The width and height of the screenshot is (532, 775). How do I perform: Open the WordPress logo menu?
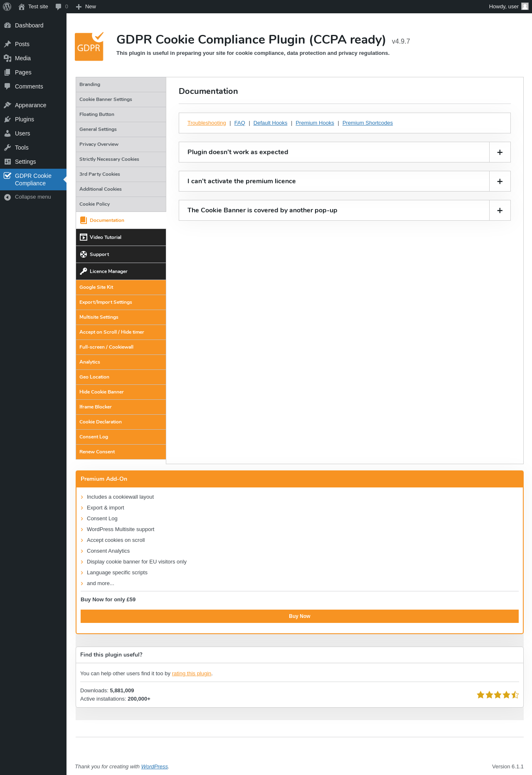click(x=7, y=7)
